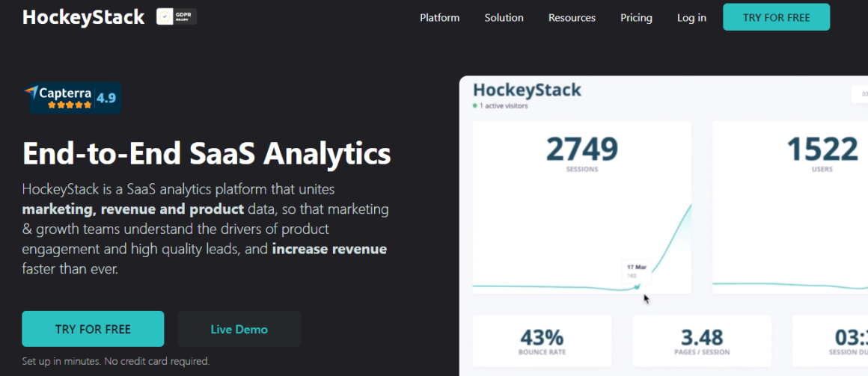The width and height of the screenshot is (868, 376).
Task: Go to the Pricing page
Action: (636, 18)
